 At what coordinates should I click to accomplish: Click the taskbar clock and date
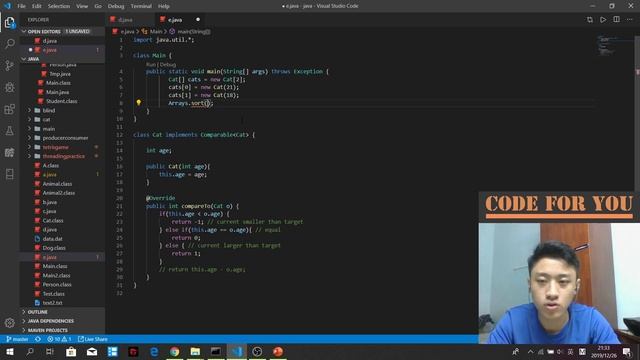pos(604,351)
